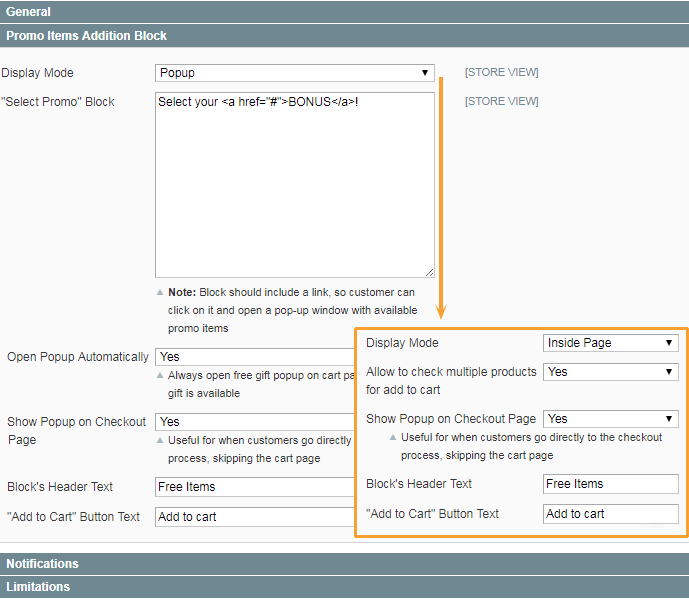Viewport: 689px width, 600px height.
Task: Click the Add to cart field in the orange panel
Action: 611,514
